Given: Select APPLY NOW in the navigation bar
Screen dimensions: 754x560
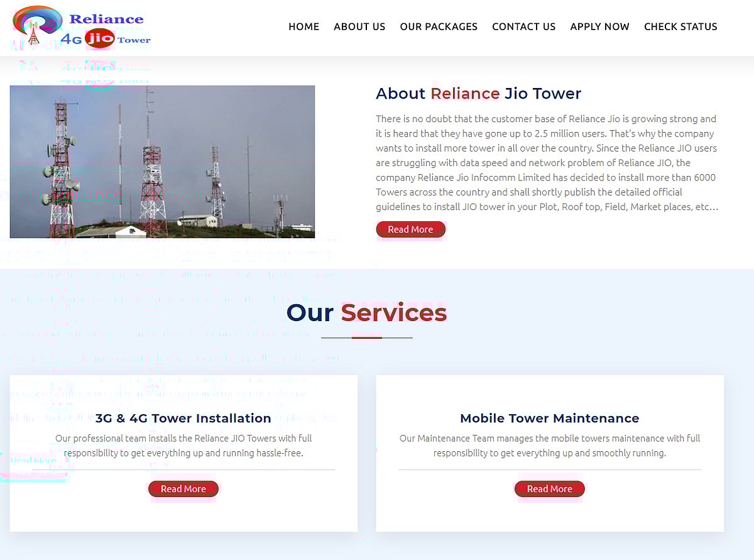Looking at the screenshot, I should tap(599, 26).
